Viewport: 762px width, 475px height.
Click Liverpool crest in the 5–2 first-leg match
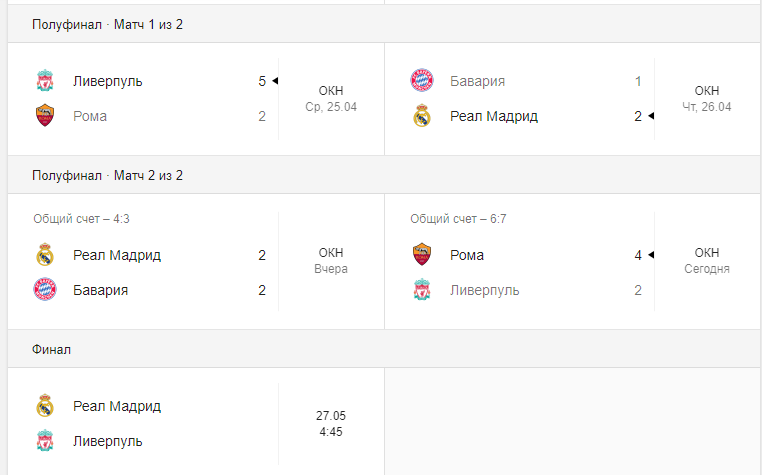44,81
